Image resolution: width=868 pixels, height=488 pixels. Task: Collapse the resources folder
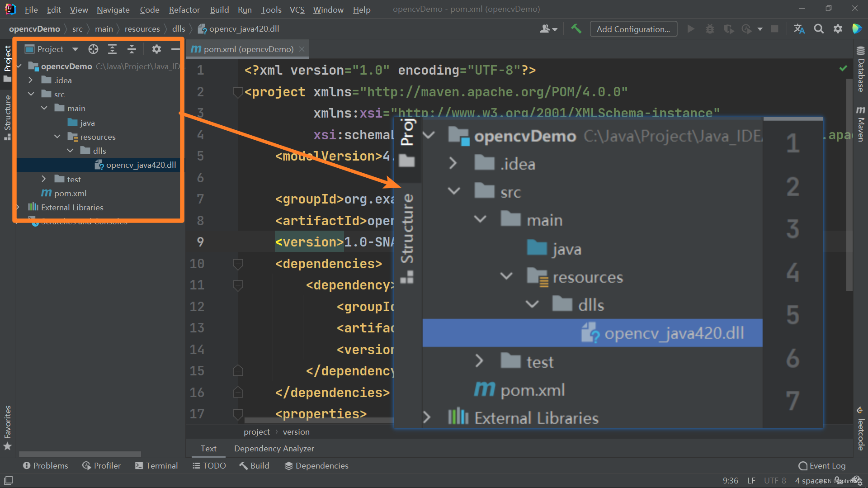pos(57,137)
